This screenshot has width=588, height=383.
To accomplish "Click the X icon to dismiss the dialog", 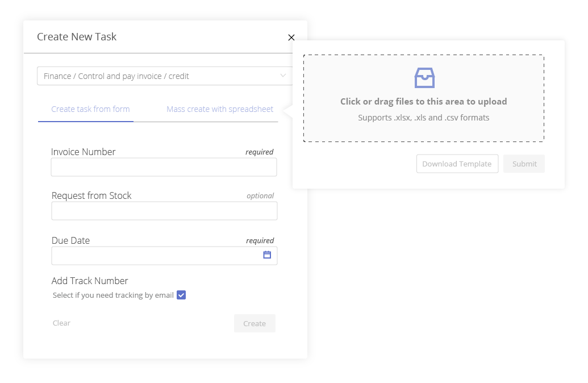I will tap(291, 38).
